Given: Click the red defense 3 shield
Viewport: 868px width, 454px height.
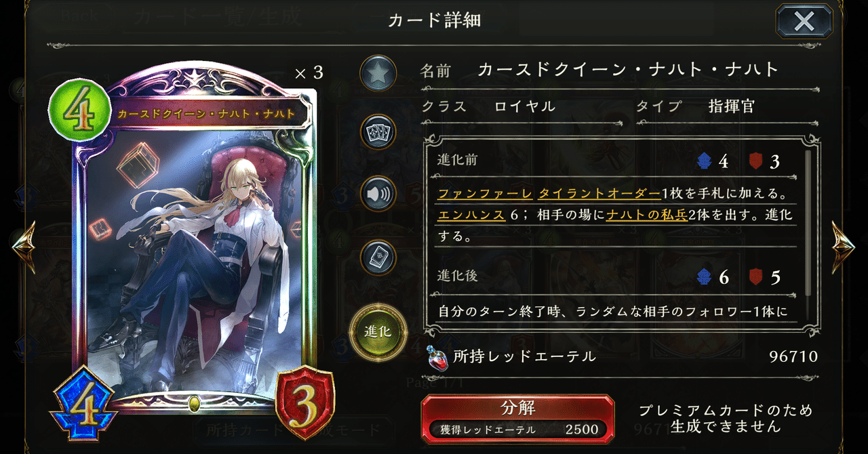Looking at the screenshot, I should tap(304, 402).
